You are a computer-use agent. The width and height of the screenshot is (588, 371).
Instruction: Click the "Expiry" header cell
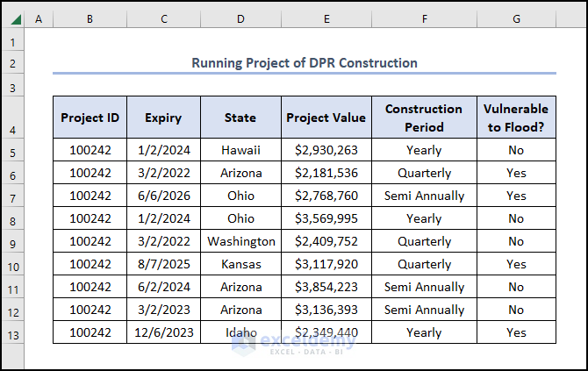tap(163, 118)
